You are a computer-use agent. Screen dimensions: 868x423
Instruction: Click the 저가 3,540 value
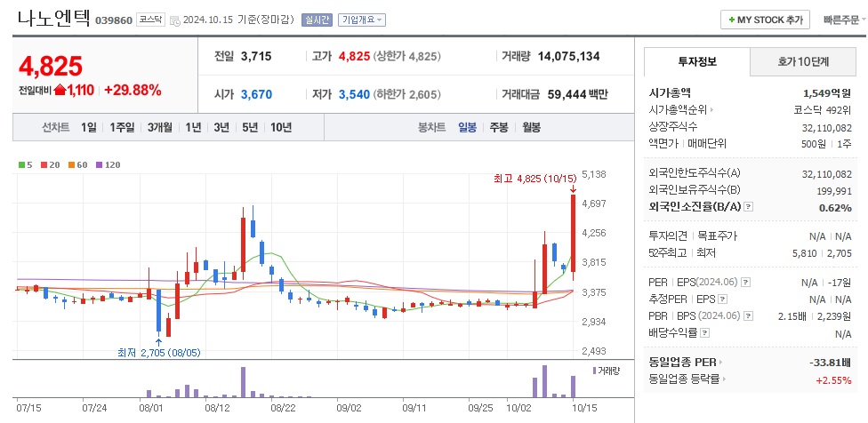(x=354, y=94)
